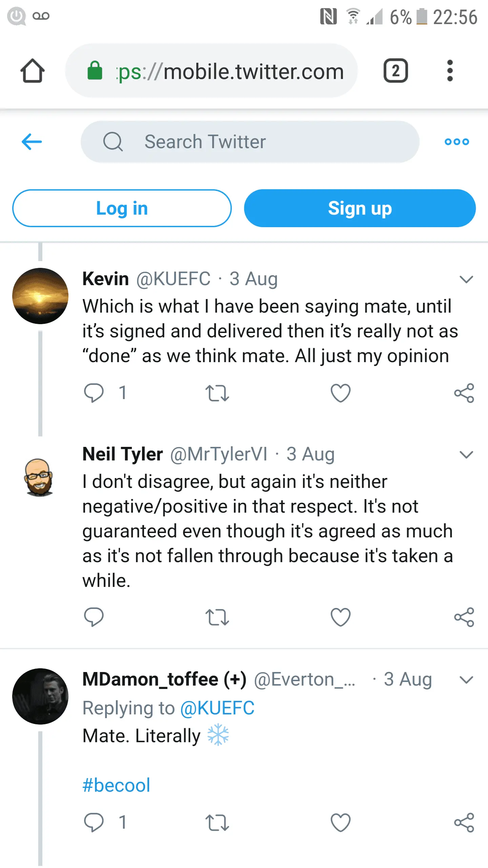Tap the browser home icon

(x=33, y=71)
